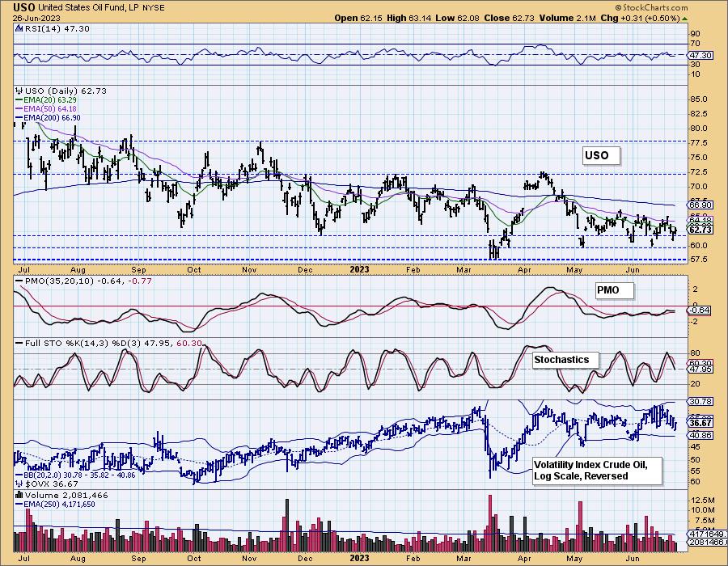Click the candlestick icon before USO (Daily)

(x=19, y=91)
